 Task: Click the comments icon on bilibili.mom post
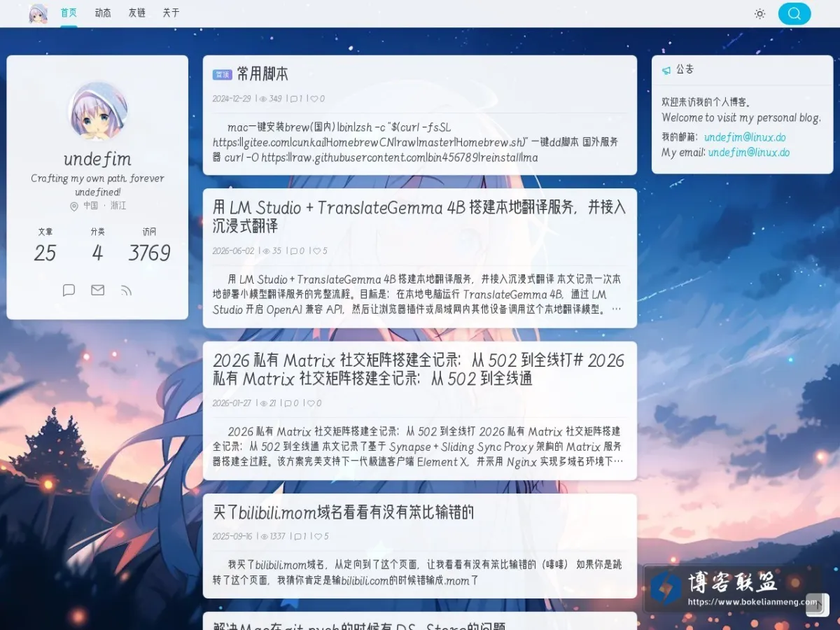(297, 536)
